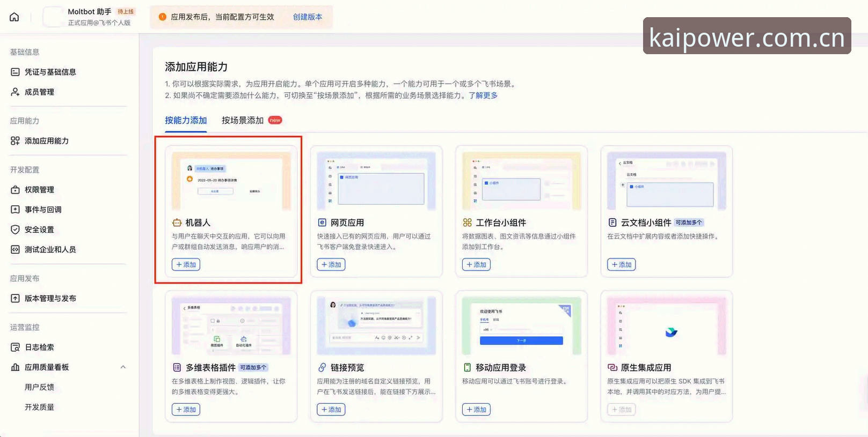Click the 机器人 card preview image
Image resolution: width=868 pixels, height=437 pixels.
coord(231,181)
